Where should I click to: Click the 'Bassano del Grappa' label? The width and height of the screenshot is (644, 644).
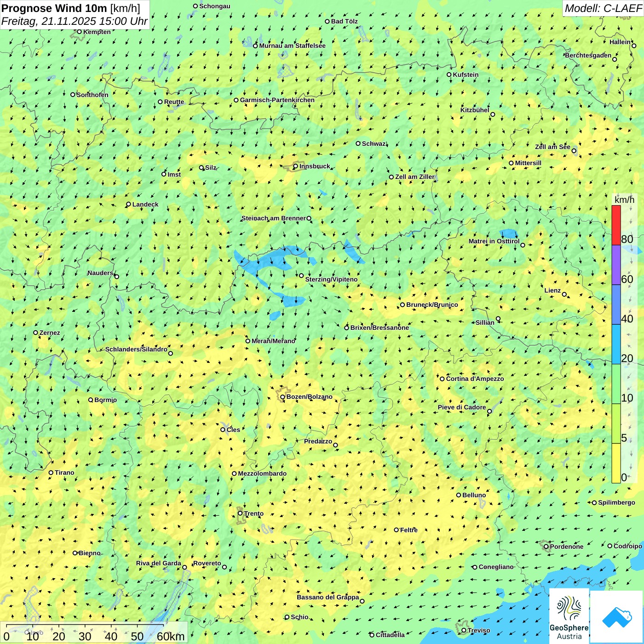328,597
